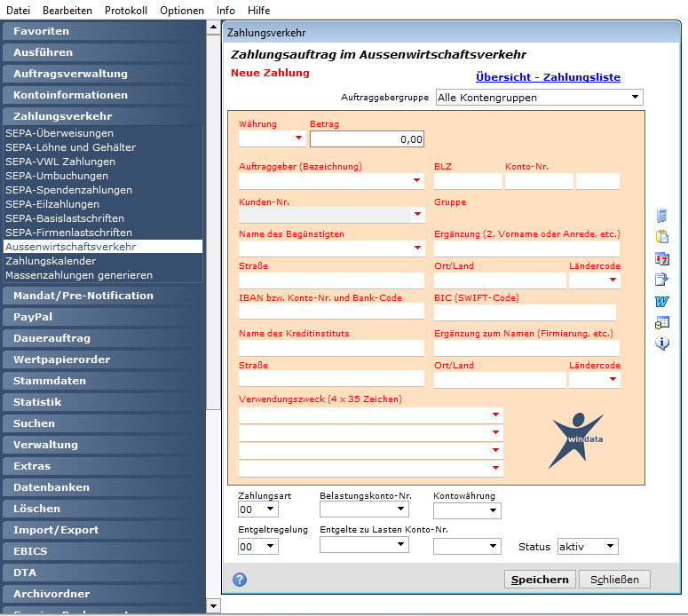Click the BIC (SWIFT-Code) input field
Screen dimensions: 688x616
pos(525,312)
